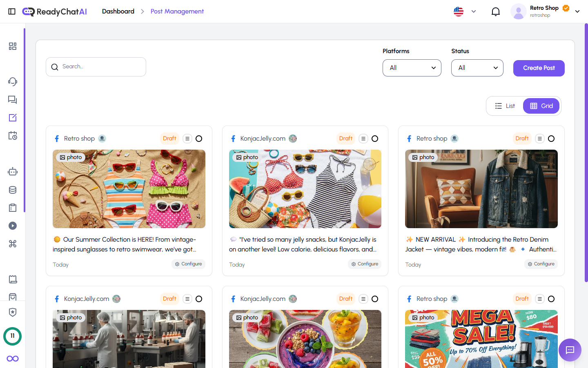Open the Status filter dropdown
Viewport: 588px width, 368px height.
(477, 68)
